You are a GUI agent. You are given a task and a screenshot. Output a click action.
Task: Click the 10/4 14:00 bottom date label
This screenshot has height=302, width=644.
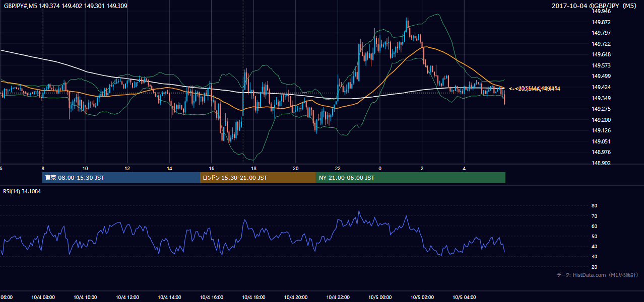(169, 297)
